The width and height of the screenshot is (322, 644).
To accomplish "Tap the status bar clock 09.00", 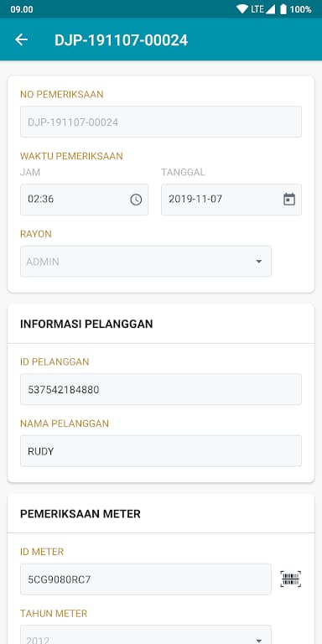I will pyautogui.click(x=22, y=9).
